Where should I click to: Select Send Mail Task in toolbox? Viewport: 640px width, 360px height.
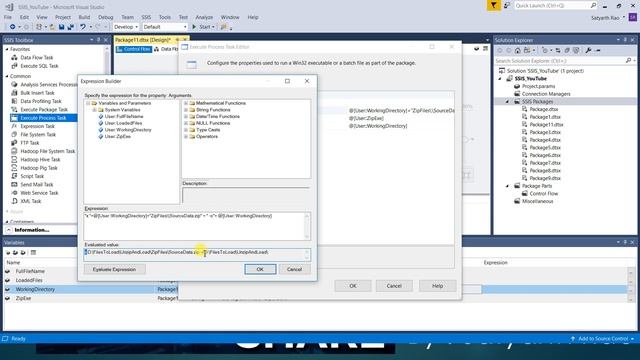[37, 184]
